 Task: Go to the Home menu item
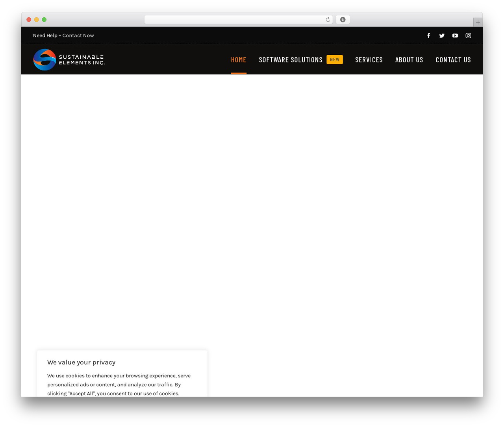coord(239,59)
